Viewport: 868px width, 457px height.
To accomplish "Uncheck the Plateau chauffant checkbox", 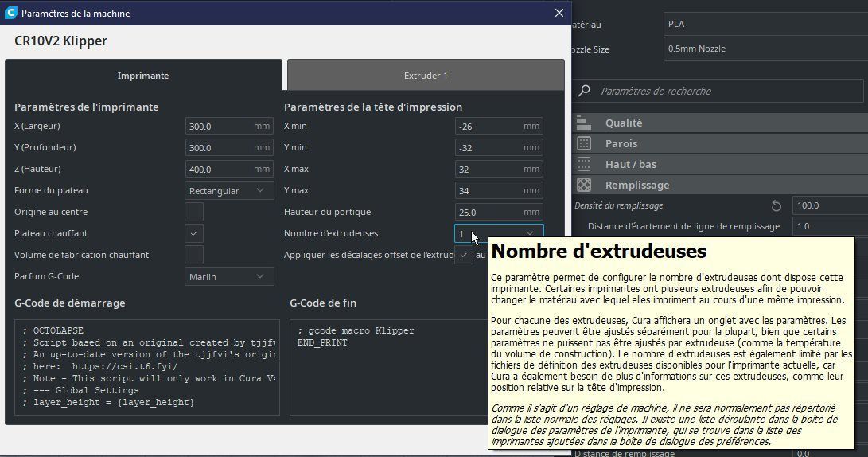I will click(194, 233).
